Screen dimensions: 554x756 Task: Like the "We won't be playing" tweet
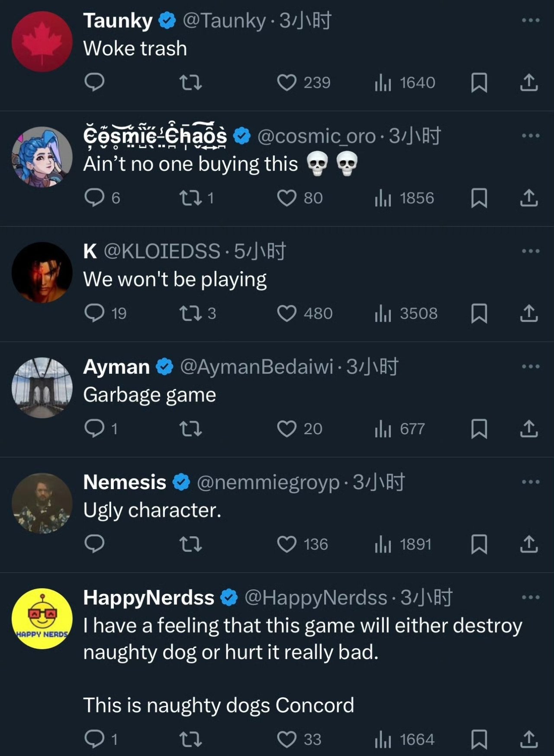pyautogui.click(x=287, y=313)
